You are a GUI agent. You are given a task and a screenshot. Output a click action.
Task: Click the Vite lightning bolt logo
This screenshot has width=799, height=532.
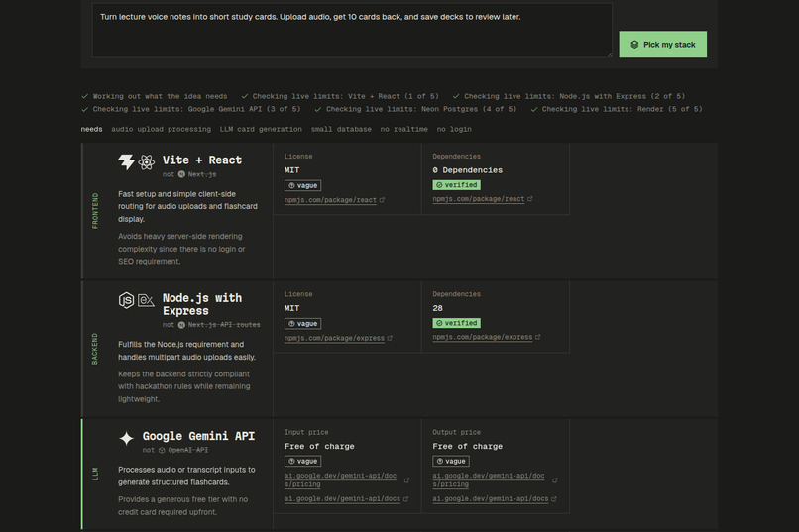coord(126,161)
